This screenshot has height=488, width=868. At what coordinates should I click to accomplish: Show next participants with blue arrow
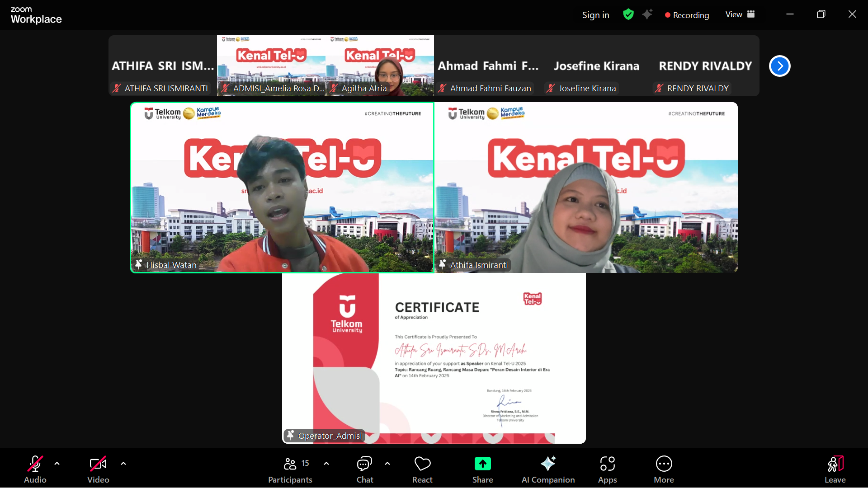point(779,66)
